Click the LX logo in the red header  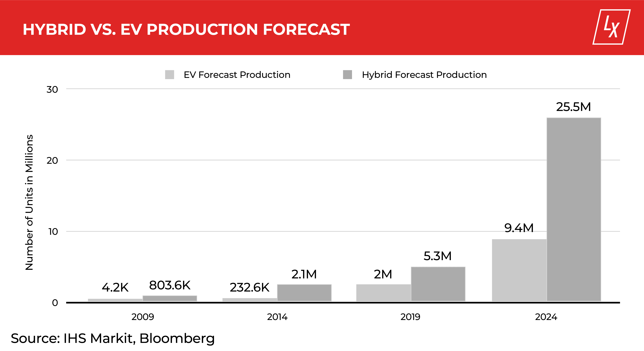(x=611, y=27)
